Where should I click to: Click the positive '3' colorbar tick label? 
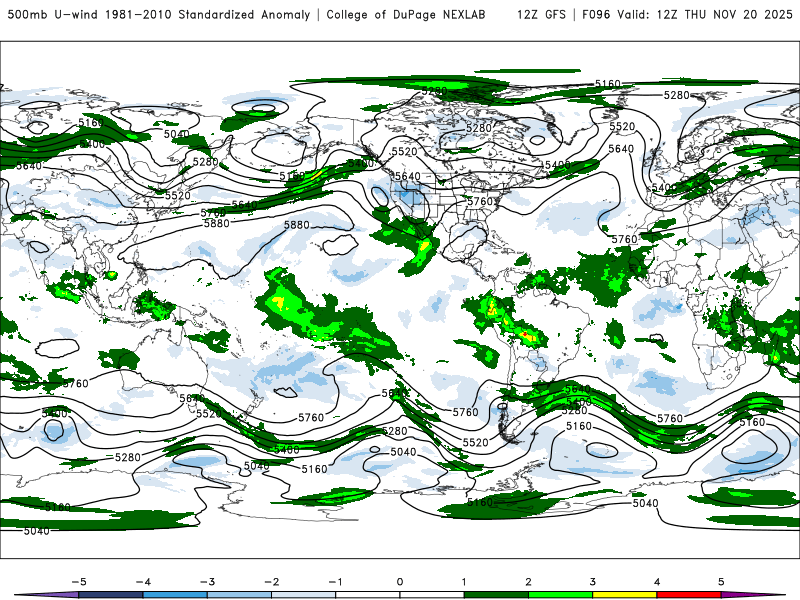(x=593, y=582)
